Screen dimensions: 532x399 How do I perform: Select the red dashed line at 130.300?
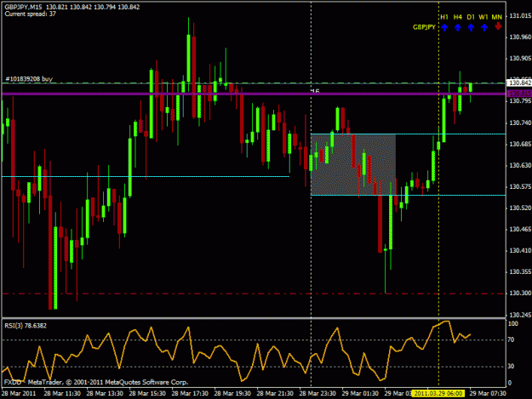pyautogui.click(x=254, y=294)
